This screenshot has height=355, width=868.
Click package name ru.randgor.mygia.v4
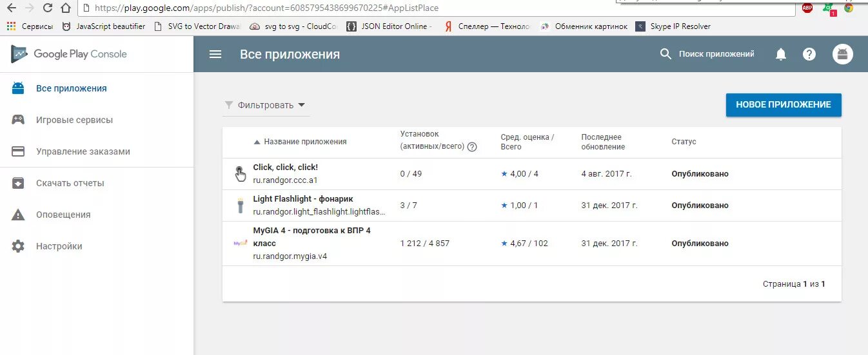pyautogui.click(x=290, y=256)
